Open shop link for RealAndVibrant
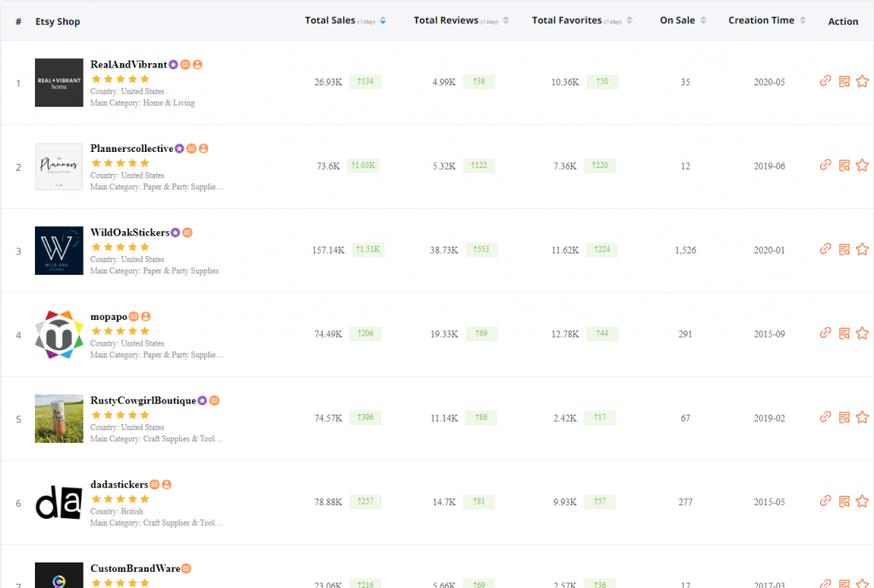 825,81
